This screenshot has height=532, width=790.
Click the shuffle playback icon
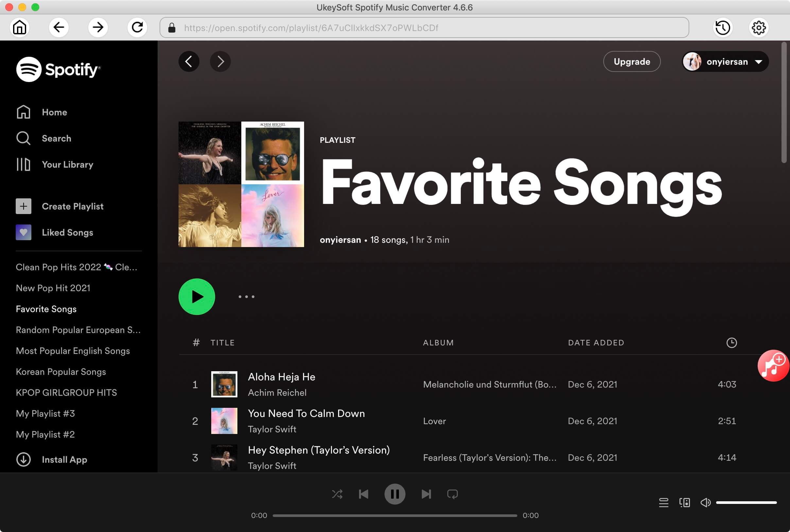(x=337, y=493)
